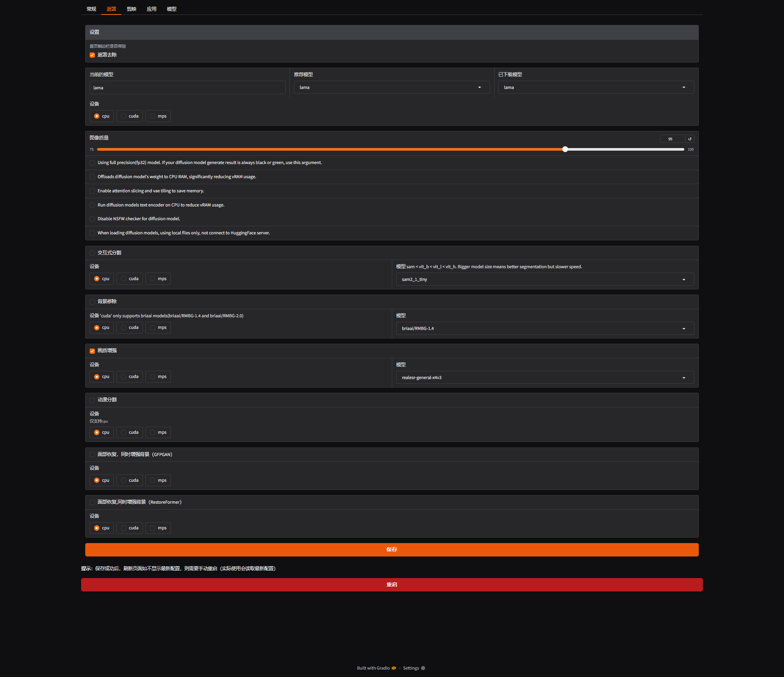This screenshot has width=784, height=677.
Task: Enable using local files only option
Action: (92, 233)
